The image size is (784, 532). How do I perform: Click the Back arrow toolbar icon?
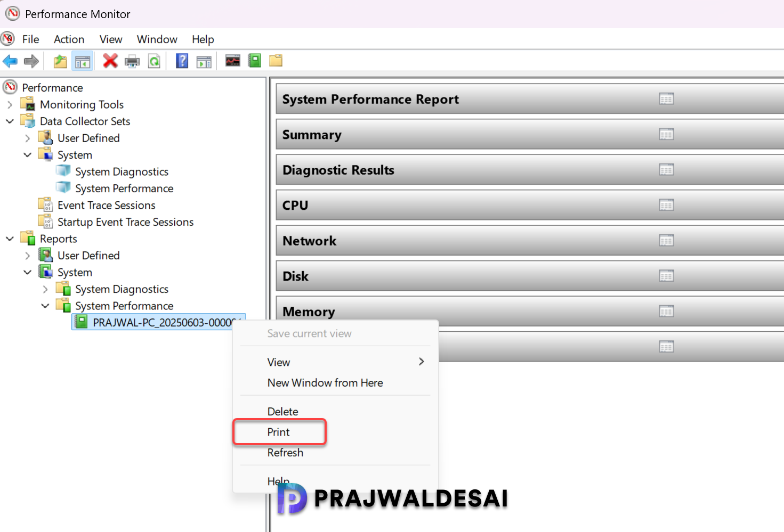point(10,61)
